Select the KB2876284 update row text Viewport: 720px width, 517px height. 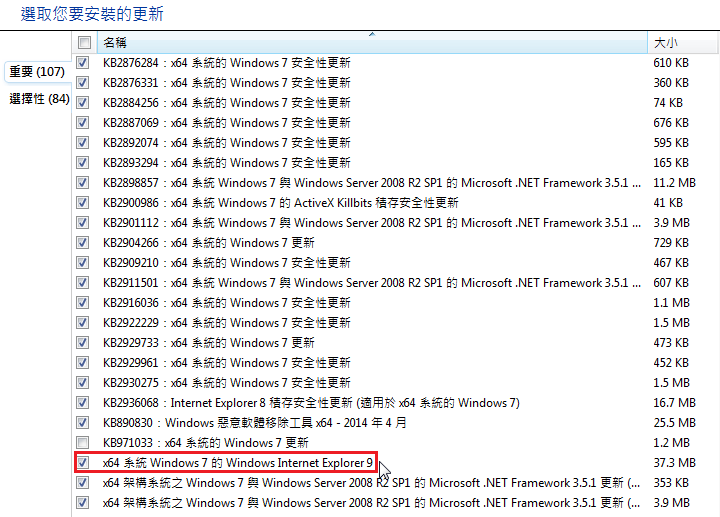pos(227,62)
